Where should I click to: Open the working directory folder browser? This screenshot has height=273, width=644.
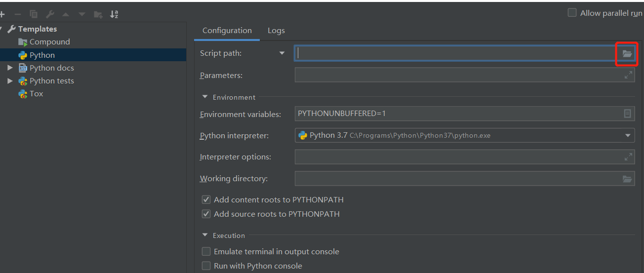pyautogui.click(x=627, y=179)
